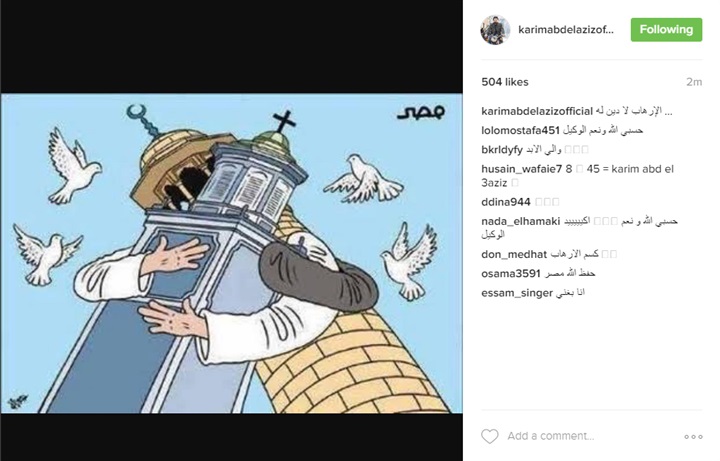
Task: Open husain_wafaie7's profile
Action: click(x=522, y=169)
